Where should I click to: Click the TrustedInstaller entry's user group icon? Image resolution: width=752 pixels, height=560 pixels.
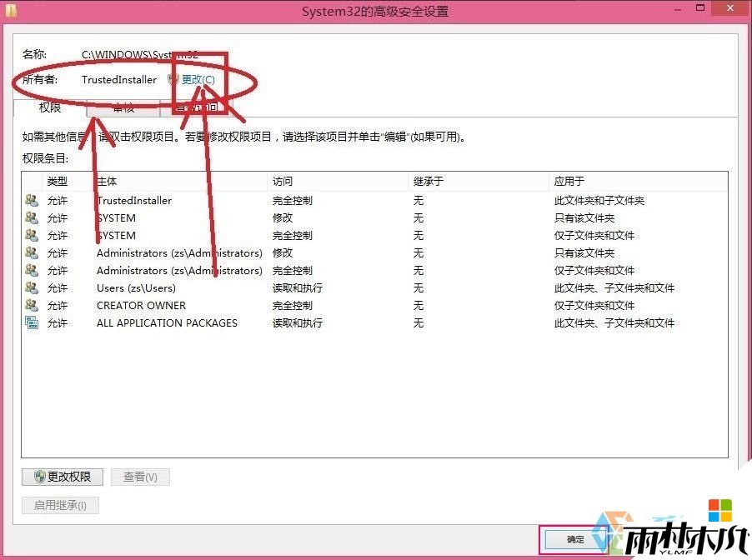(32, 200)
